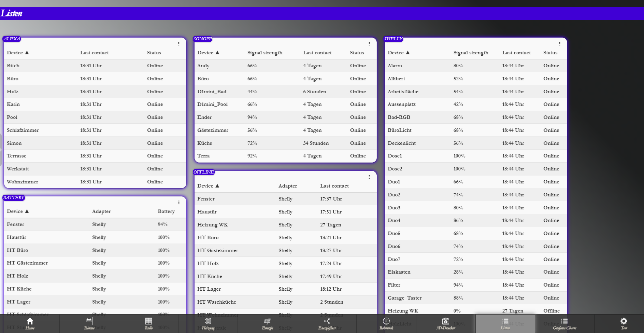Open the OFFLINE table options menu
The height and width of the screenshot is (333, 644).
coord(369,177)
